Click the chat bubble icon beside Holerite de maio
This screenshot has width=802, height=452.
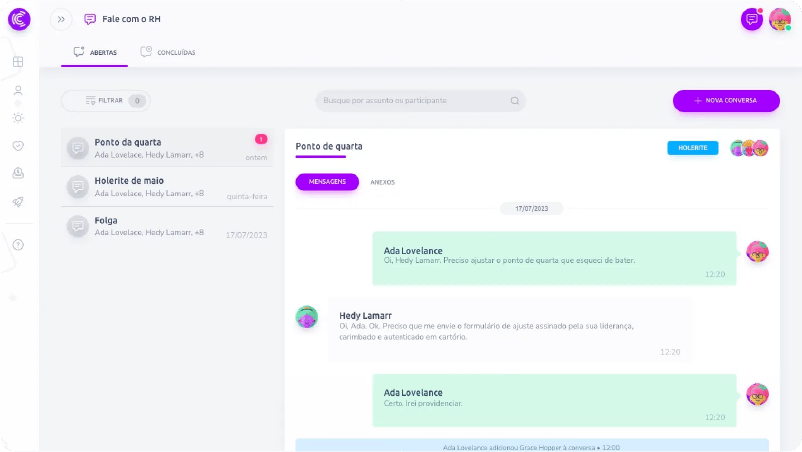[x=78, y=187]
